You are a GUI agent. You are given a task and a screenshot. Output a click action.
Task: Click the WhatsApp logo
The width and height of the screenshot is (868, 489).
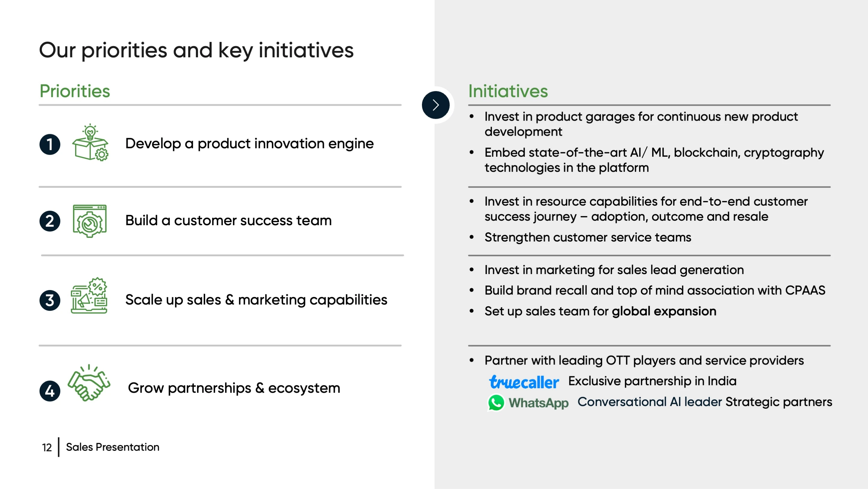point(528,403)
